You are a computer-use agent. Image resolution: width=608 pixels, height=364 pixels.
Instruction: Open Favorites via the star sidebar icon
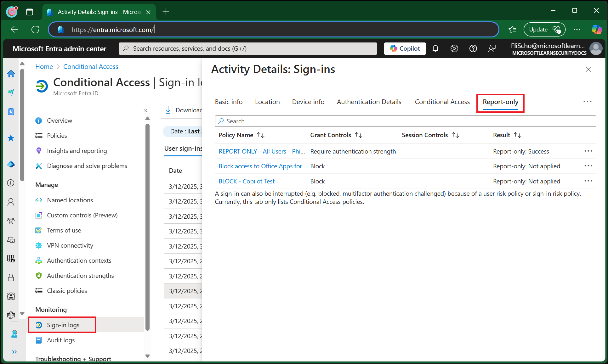point(11,138)
